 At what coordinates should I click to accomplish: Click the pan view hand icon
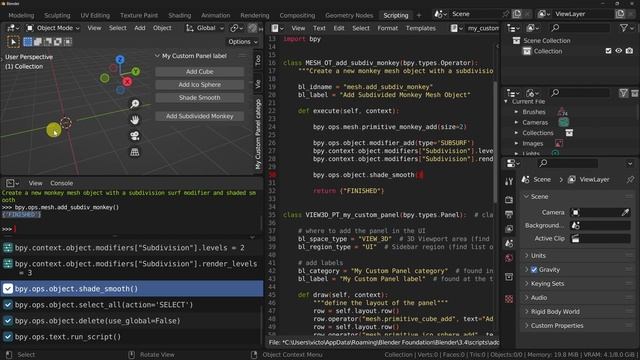(x=135, y=120)
